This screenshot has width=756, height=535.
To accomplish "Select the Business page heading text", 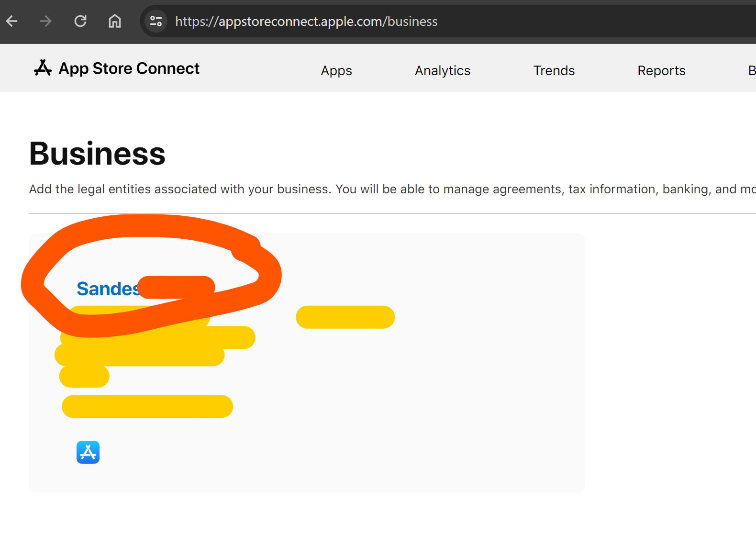I will tap(97, 154).
